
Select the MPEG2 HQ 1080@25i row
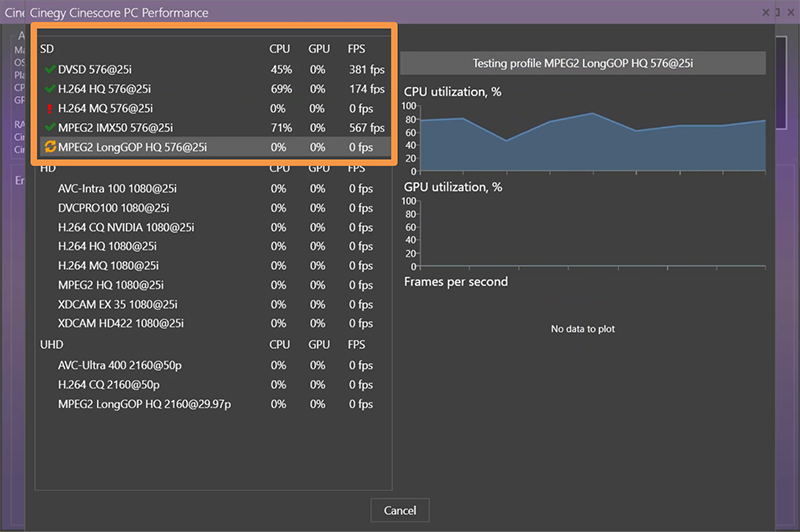pos(215,285)
